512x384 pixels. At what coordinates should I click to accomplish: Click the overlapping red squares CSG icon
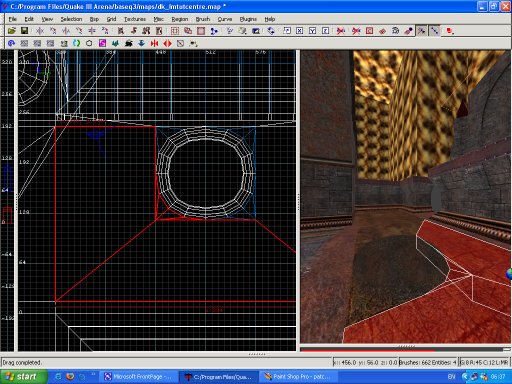pos(188,31)
